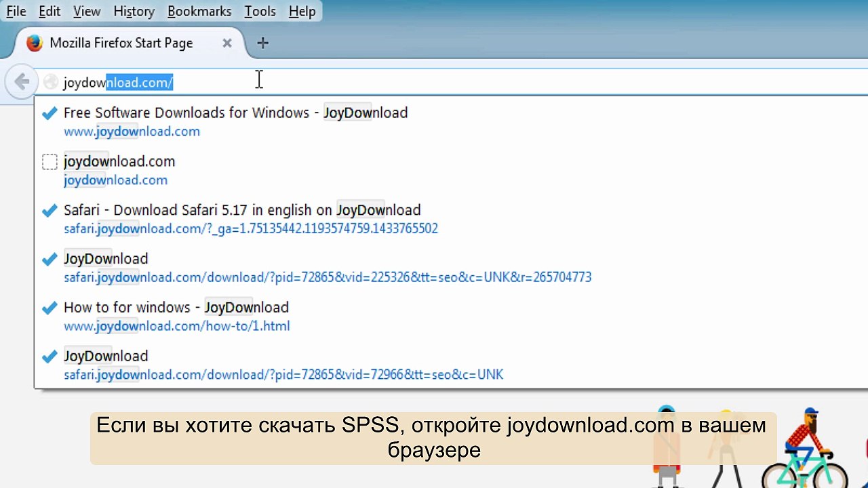Open the download URL containing vid=72966
868x488 pixels.
pos(283,375)
